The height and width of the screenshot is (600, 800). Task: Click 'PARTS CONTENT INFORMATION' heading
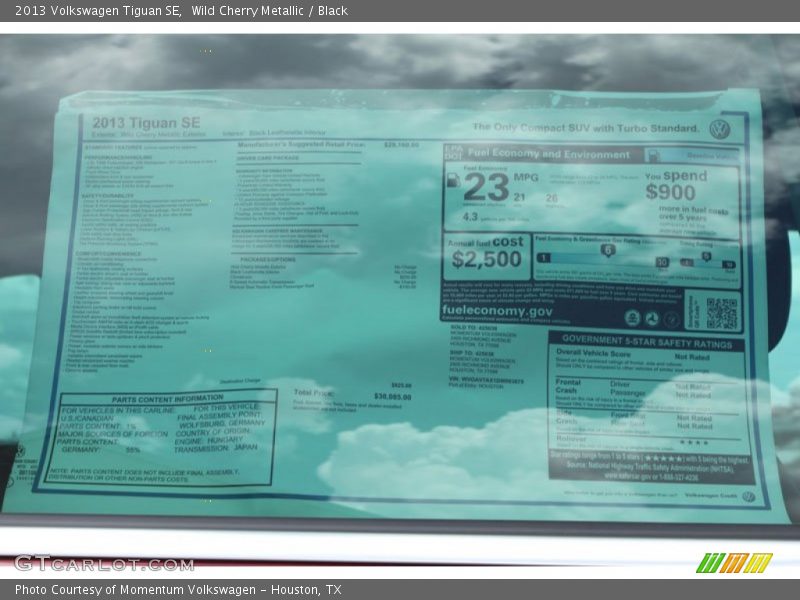167,399
